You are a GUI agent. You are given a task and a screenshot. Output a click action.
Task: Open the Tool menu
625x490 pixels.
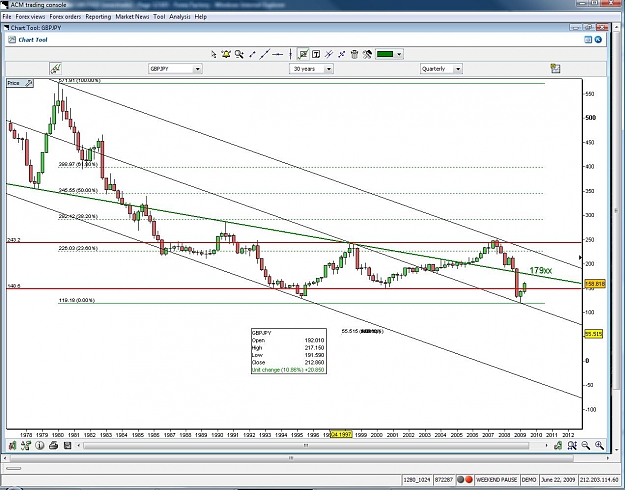coord(159,17)
